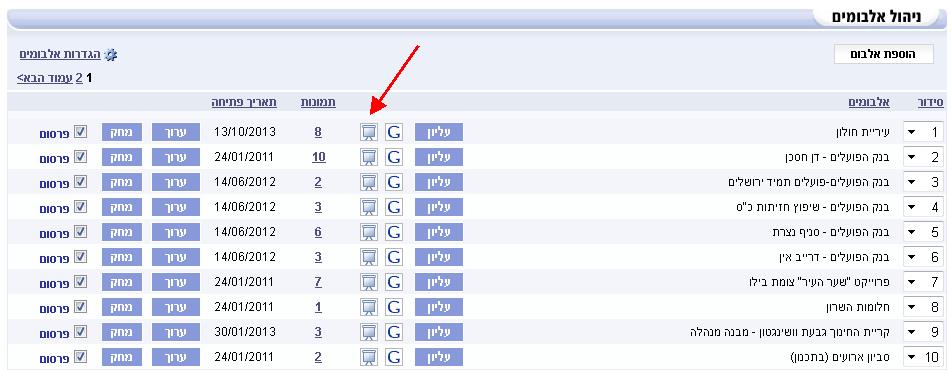Click Google icon for שער העיר album
The image size is (952, 374).
(394, 282)
